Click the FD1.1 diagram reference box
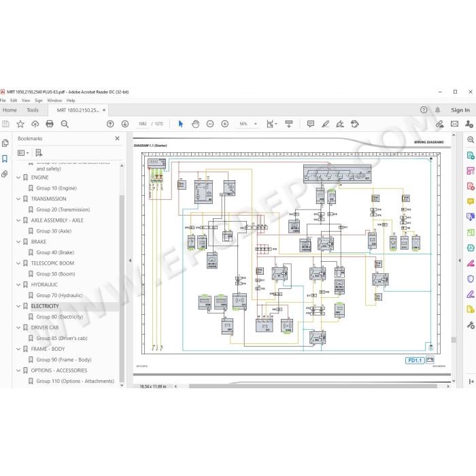The height and width of the screenshot is (476, 476). pyautogui.click(x=415, y=360)
